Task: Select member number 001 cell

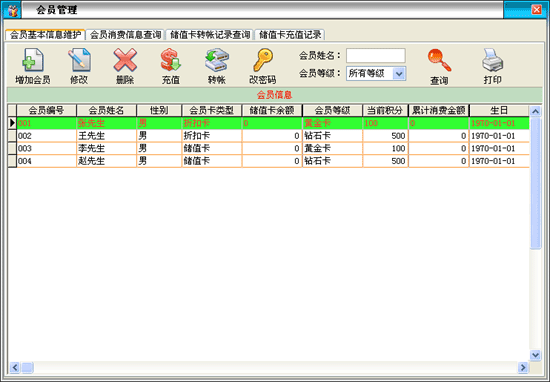Action: pyautogui.click(x=46, y=123)
